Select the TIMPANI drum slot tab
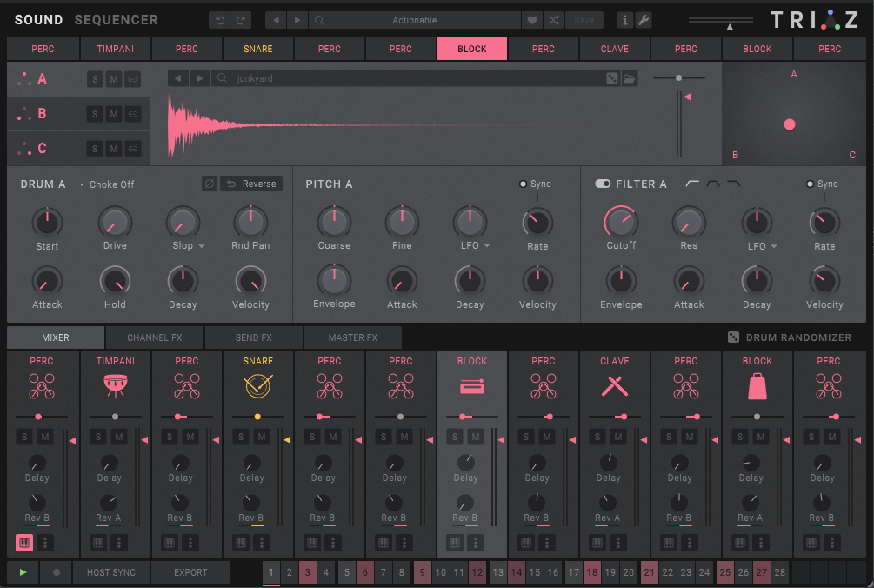874x588 pixels. pos(116,49)
